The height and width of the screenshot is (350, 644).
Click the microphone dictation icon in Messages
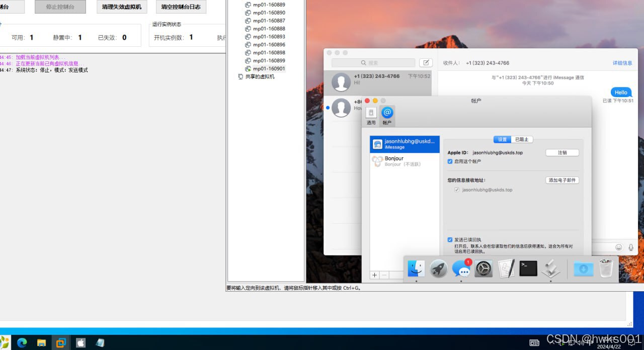click(x=631, y=247)
